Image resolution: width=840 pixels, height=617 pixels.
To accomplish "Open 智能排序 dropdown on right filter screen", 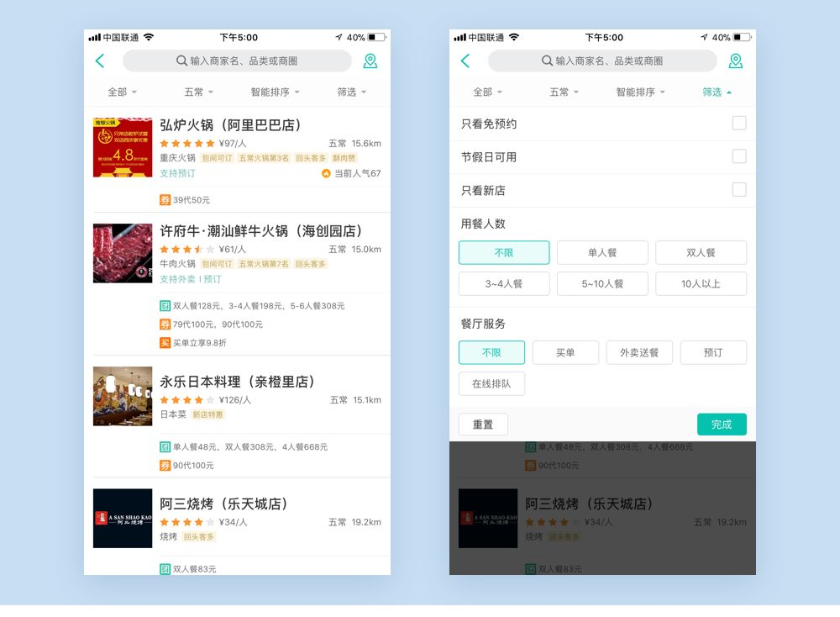I will pos(640,92).
